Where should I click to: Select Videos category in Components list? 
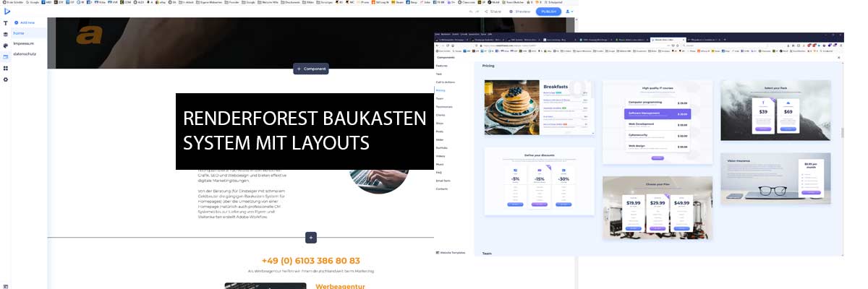(x=441, y=156)
